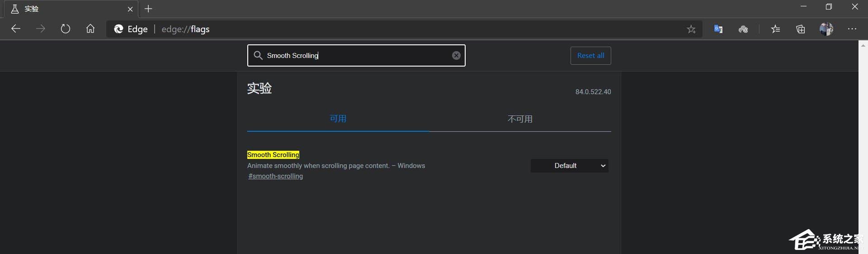Open a new browser tab

(x=148, y=9)
